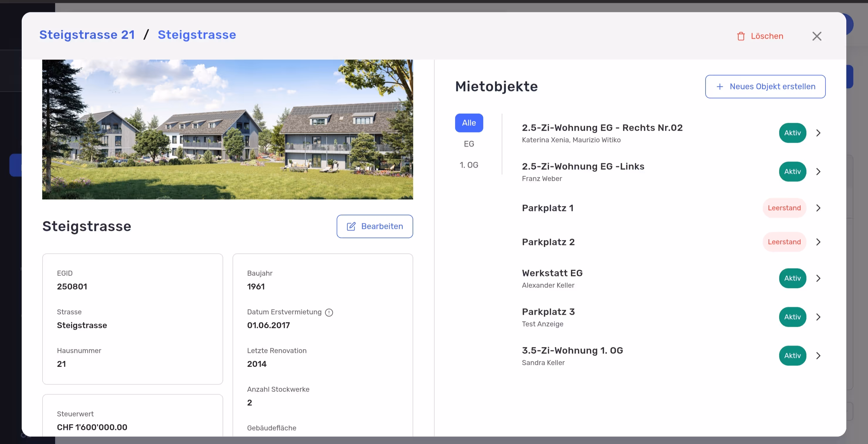This screenshot has width=868, height=444.
Task: Select the Parkplatz 2 title
Action: pos(548,242)
